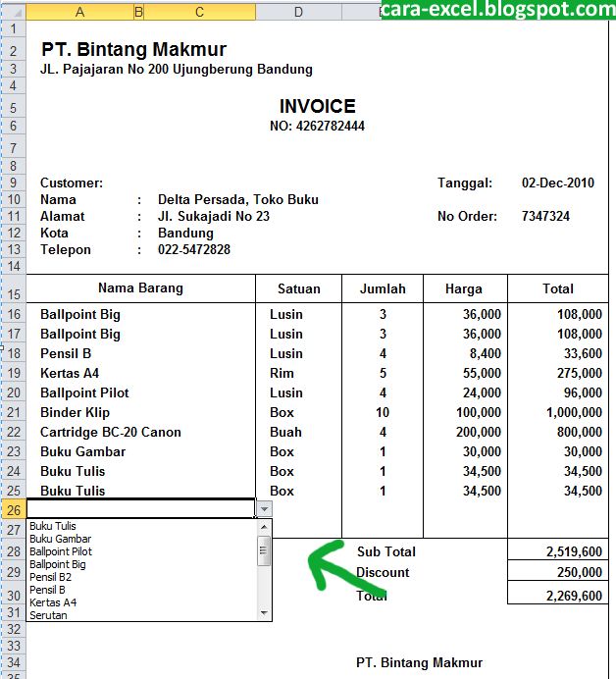Select Pensil B2 from the list
This screenshot has width=616, height=679.
pos(50,577)
